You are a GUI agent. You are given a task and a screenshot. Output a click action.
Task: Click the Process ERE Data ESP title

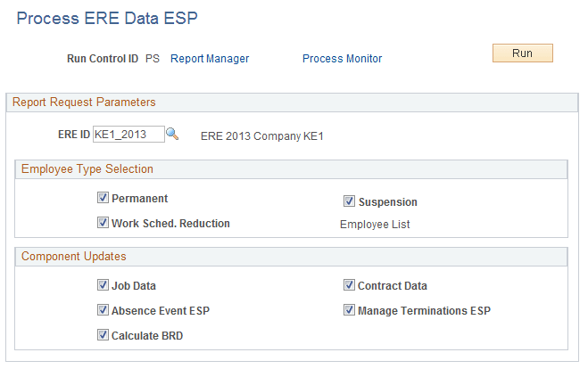[107, 19]
